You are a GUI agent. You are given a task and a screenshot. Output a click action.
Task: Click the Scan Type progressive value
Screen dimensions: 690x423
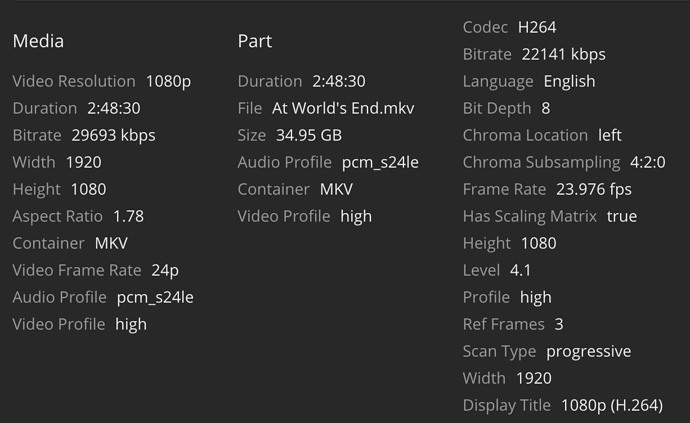pos(588,351)
